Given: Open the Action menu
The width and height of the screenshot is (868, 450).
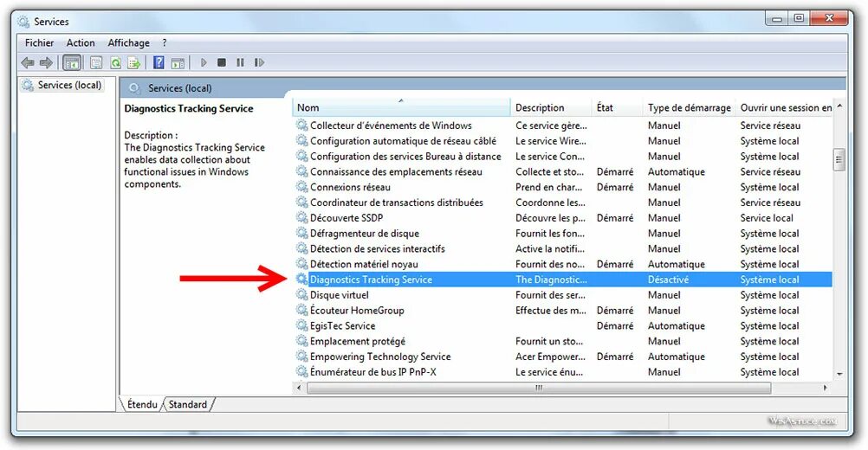Looking at the screenshot, I should [x=81, y=43].
